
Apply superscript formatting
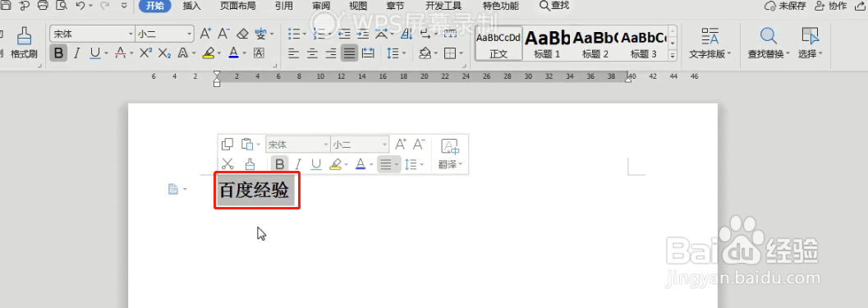tap(145, 53)
